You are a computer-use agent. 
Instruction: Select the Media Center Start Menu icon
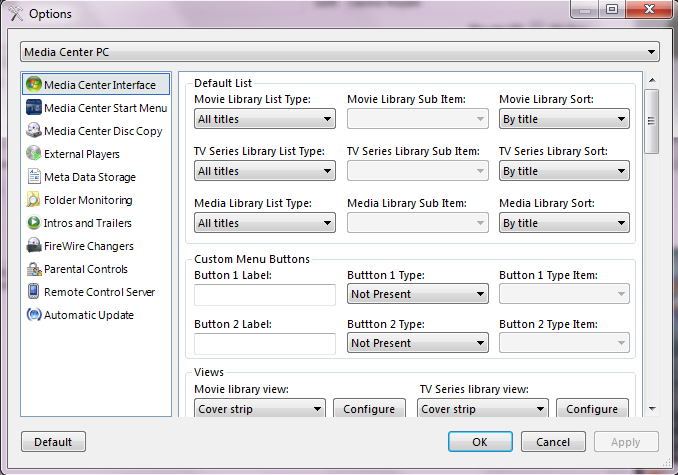34,108
